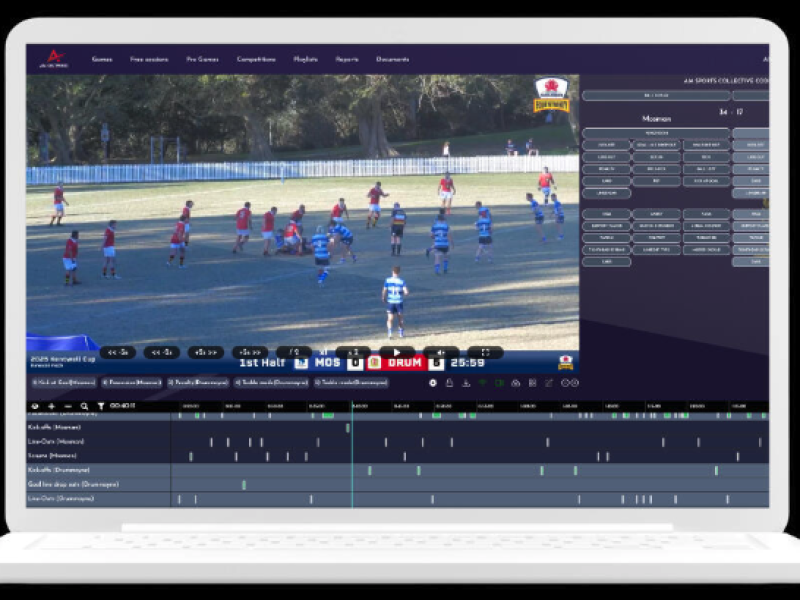This screenshot has height=600, width=800.
Task: Click the download icon in the lower icon row
Action: point(466,382)
